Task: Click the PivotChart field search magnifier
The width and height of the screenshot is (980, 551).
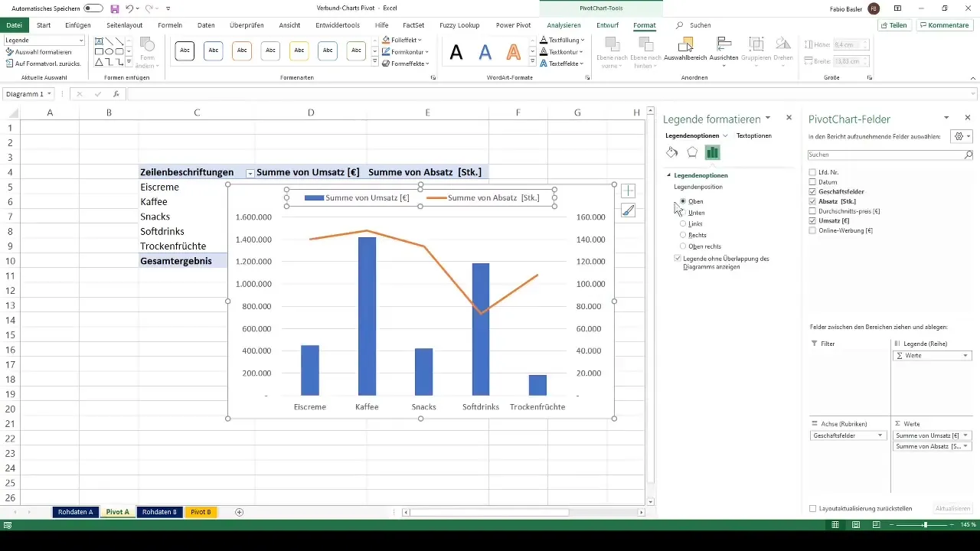Action: point(968,155)
